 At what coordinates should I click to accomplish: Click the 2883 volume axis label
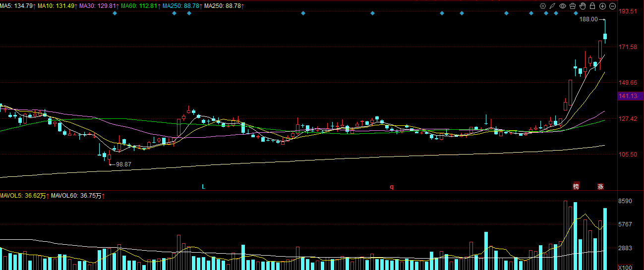click(x=626, y=248)
